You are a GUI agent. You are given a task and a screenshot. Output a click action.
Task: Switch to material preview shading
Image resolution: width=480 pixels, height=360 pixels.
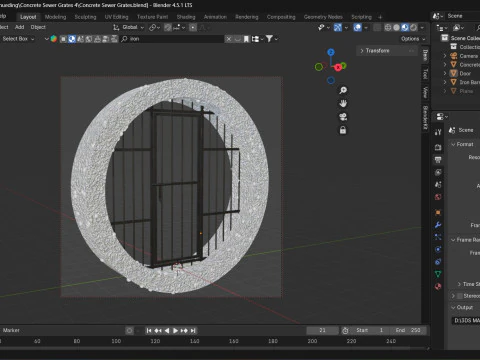(x=405, y=28)
